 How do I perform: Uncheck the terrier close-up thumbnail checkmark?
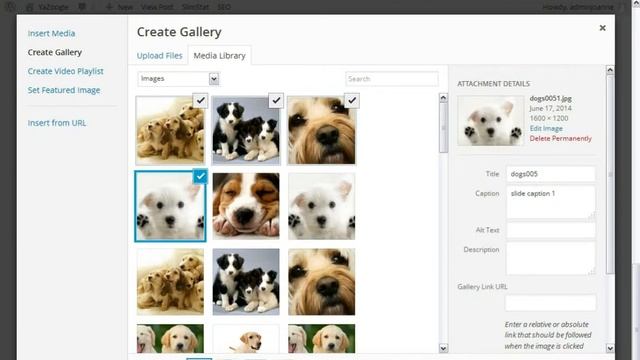(x=352, y=100)
